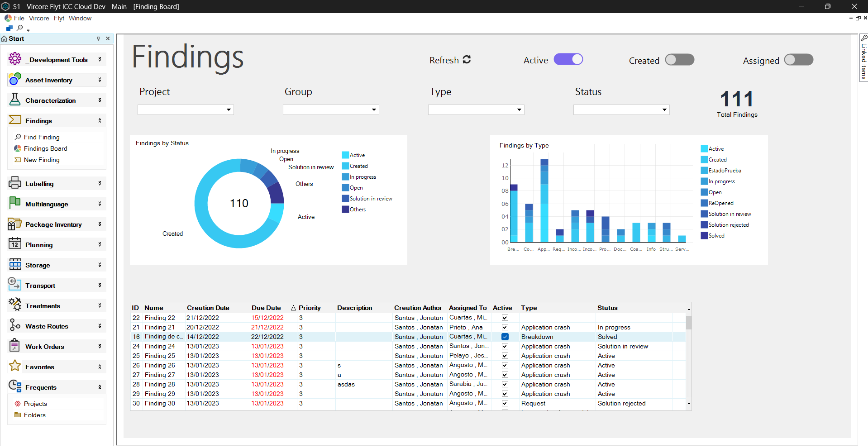Click the search magnifier icon in toolbar
Viewport: 868px width, 448px height.
point(20,28)
